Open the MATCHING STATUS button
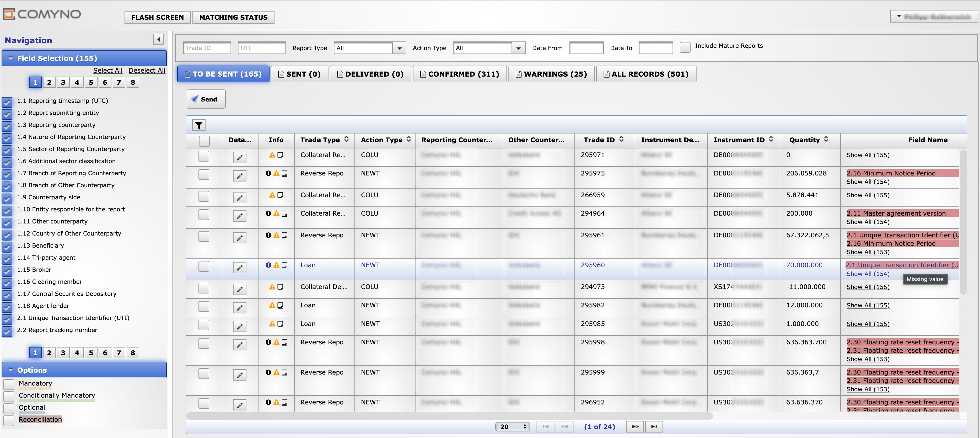Viewport: 980px width, 438px height. coord(233,17)
